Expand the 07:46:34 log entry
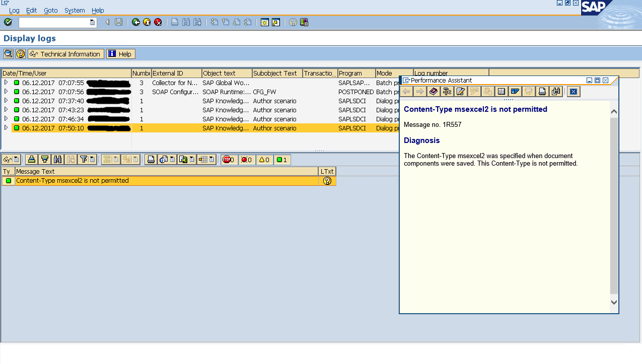The height and width of the screenshot is (364, 642). click(x=6, y=119)
